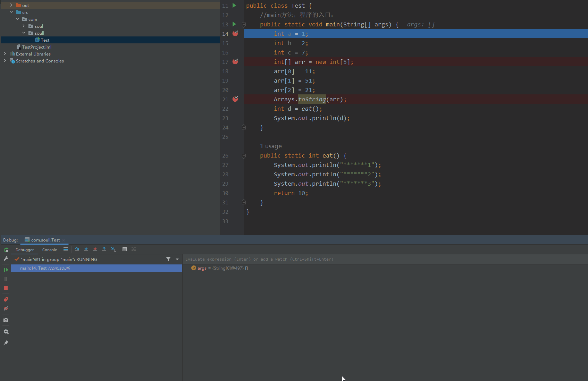Image resolution: width=588 pixels, height=381 pixels.
Task: Step into the current line
Action: [x=86, y=249]
